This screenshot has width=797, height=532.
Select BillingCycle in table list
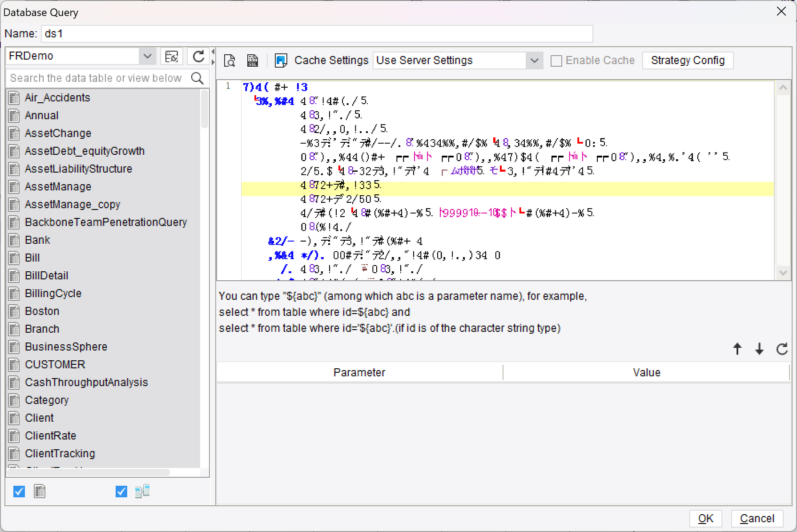click(x=53, y=294)
